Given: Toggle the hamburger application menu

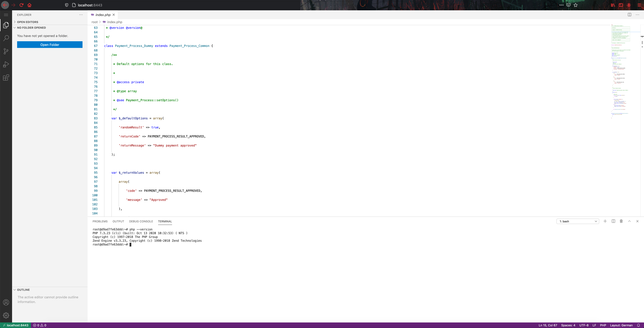Looking at the screenshot, I should [6, 15].
